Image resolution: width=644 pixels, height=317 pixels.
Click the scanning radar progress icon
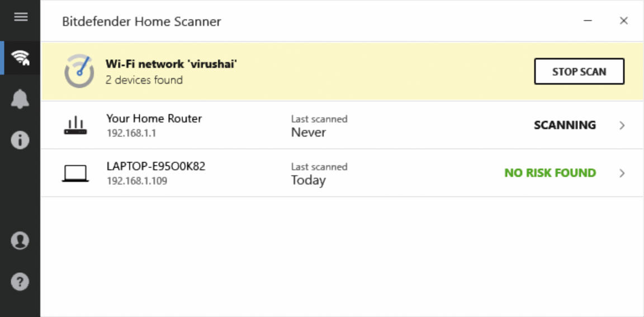click(x=79, y=72)
